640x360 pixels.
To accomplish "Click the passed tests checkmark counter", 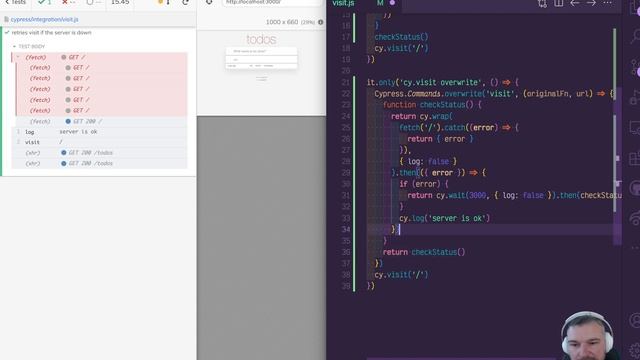I will pyautogui.click(x=44, y=2).
